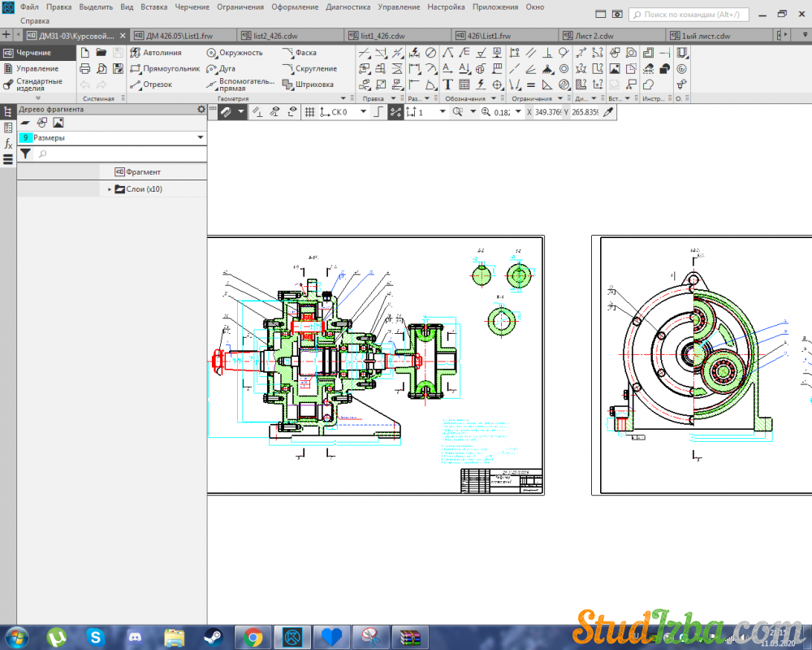Click the eyedropper icon near coordinates
This screenshot has width=812, height=650.
click(x=608, y=112)
